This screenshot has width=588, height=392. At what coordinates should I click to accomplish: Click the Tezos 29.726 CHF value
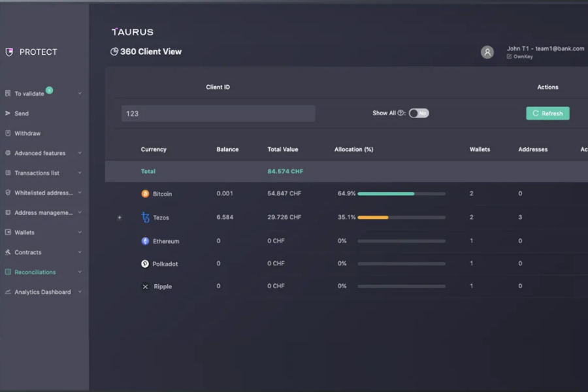click(284, 217)
